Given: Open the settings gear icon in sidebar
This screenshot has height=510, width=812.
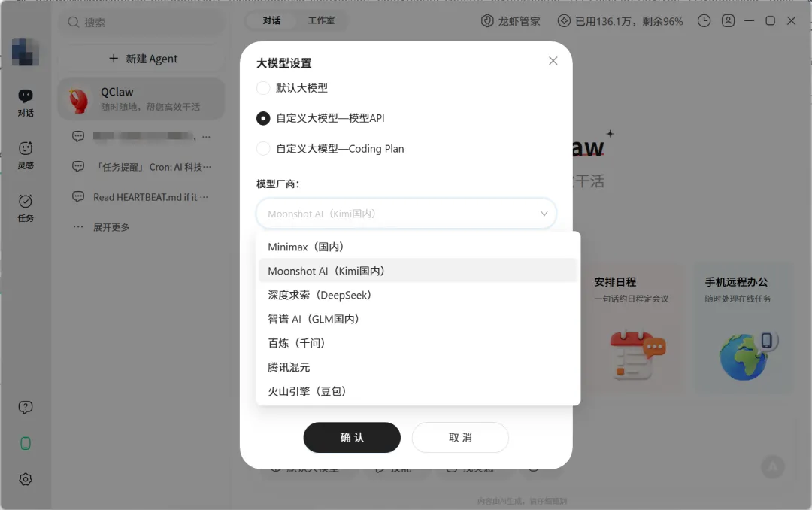Looking at the screenshot, I should click(26, 479).
